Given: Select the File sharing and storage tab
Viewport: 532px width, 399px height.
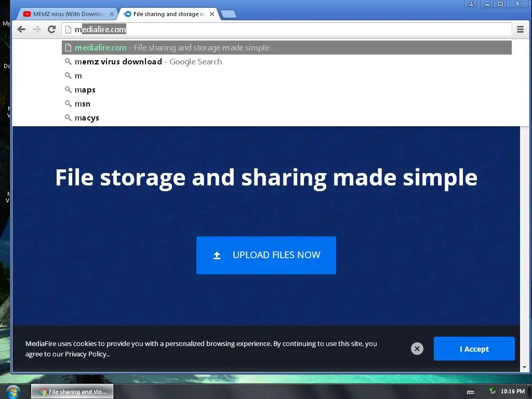Looking at the screenshot, I should [x=169, y=14].
